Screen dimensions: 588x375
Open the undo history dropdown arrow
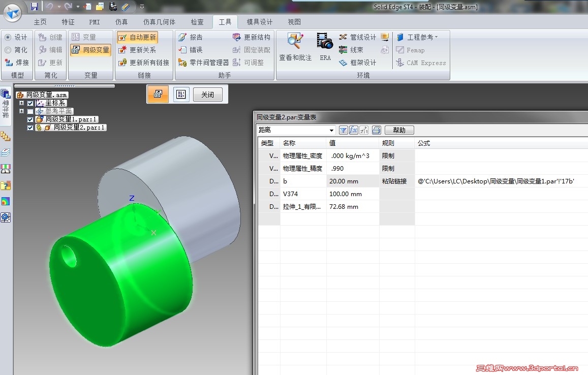click(x=59, y=7)
